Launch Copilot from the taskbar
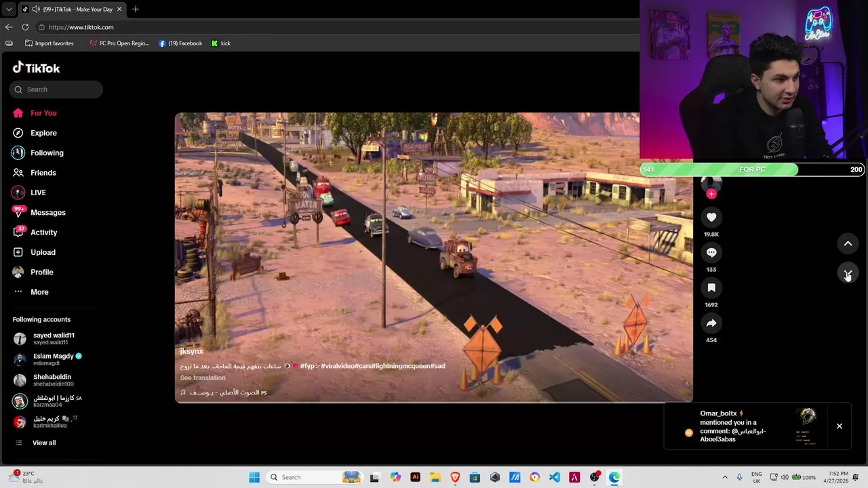The image size is (868, 488). tap(395, 477)
